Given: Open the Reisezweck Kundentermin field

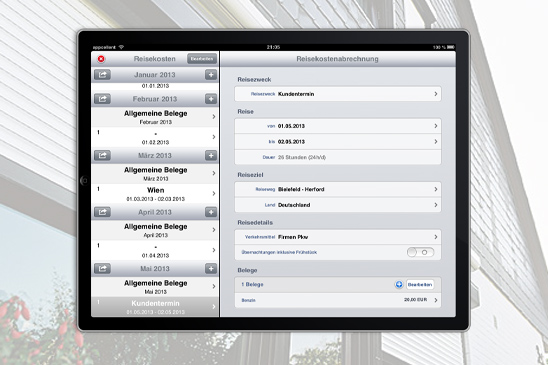Looking at the screenshot, I should pos(338,94).
